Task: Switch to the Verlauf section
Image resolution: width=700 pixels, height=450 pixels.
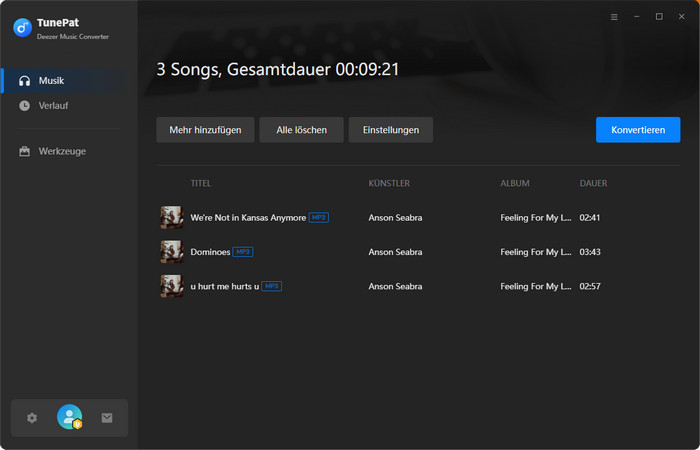Action: tap(69, 106)
